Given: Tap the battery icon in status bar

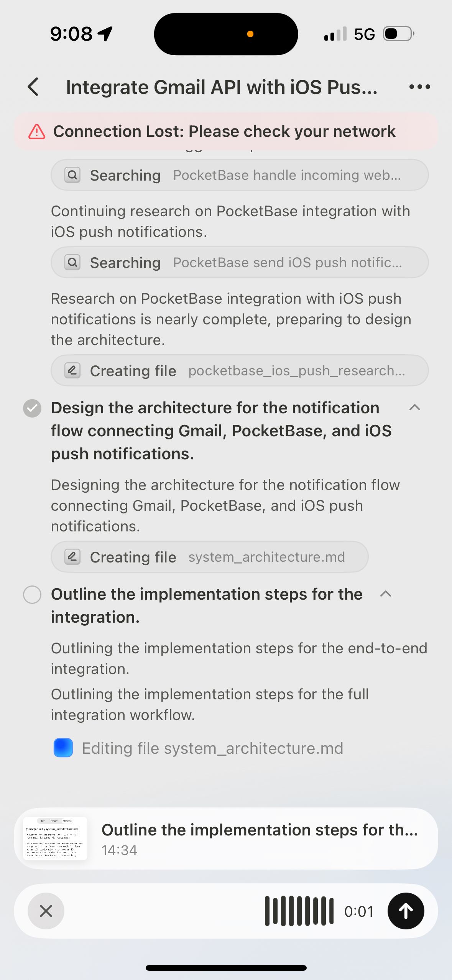Looking at the screenshot, I should 399,34.
